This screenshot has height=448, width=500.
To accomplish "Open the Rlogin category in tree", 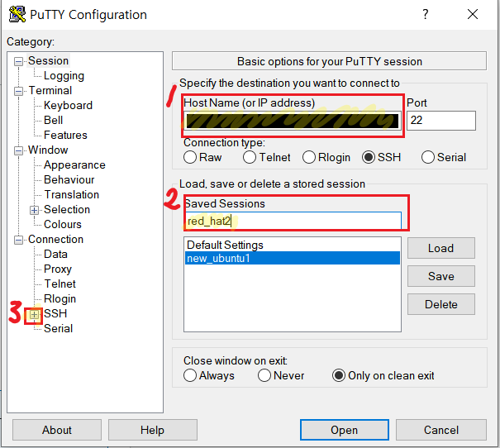I will 60,298.
